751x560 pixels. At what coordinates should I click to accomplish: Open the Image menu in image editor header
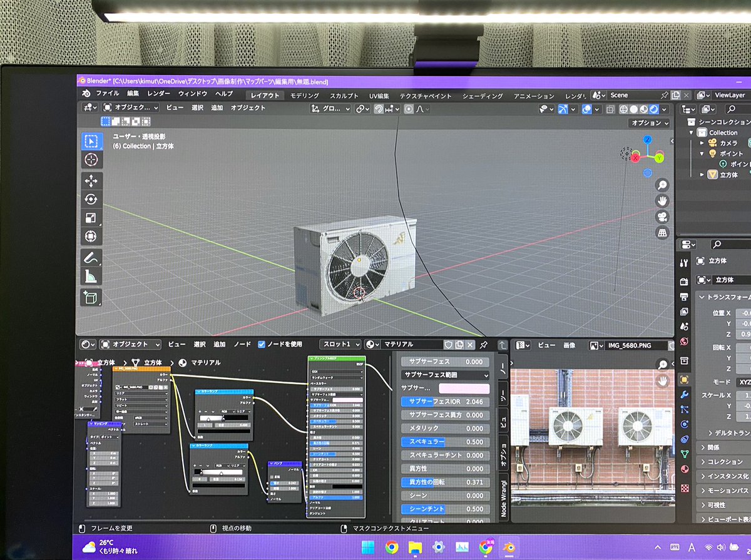click(569, 345)
